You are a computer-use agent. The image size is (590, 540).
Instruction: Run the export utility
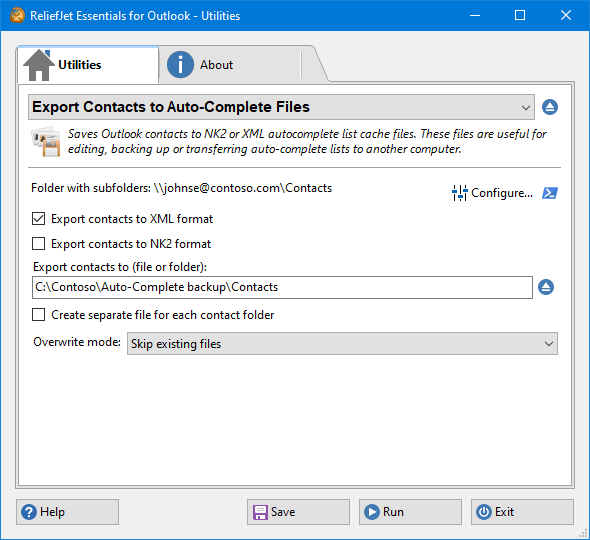410,512
